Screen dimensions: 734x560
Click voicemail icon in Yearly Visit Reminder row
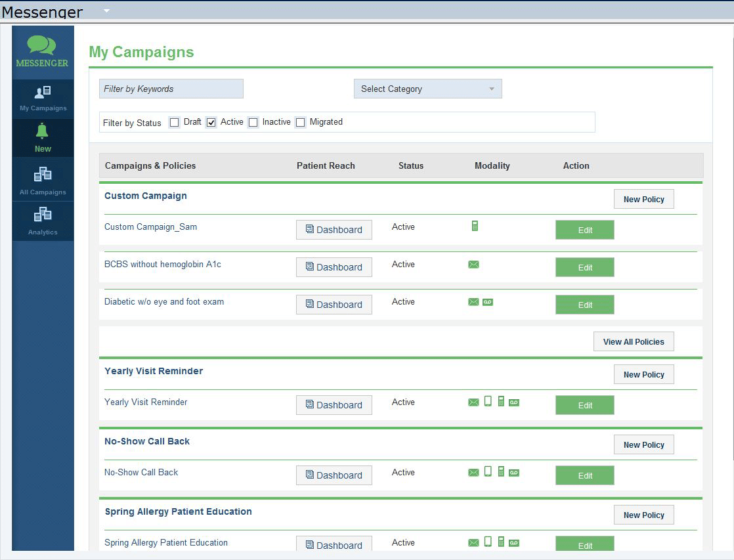(514, 402)
